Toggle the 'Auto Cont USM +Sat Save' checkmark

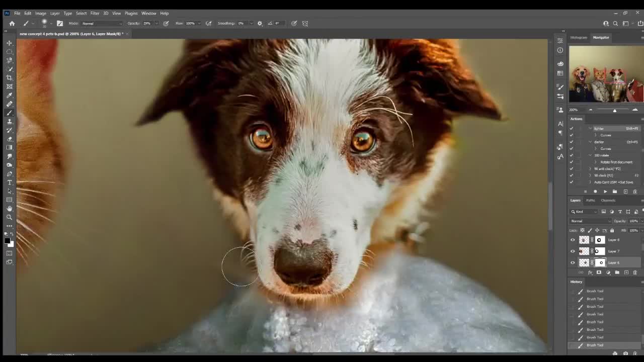571,182
